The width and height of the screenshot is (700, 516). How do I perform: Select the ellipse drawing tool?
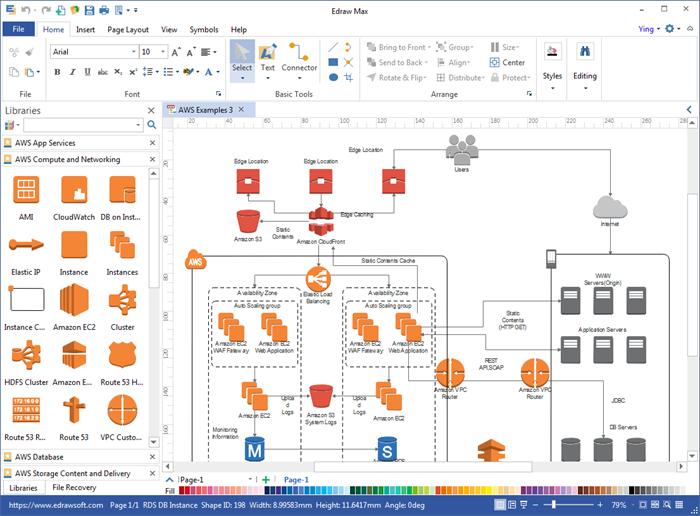(x=333, y=77)
